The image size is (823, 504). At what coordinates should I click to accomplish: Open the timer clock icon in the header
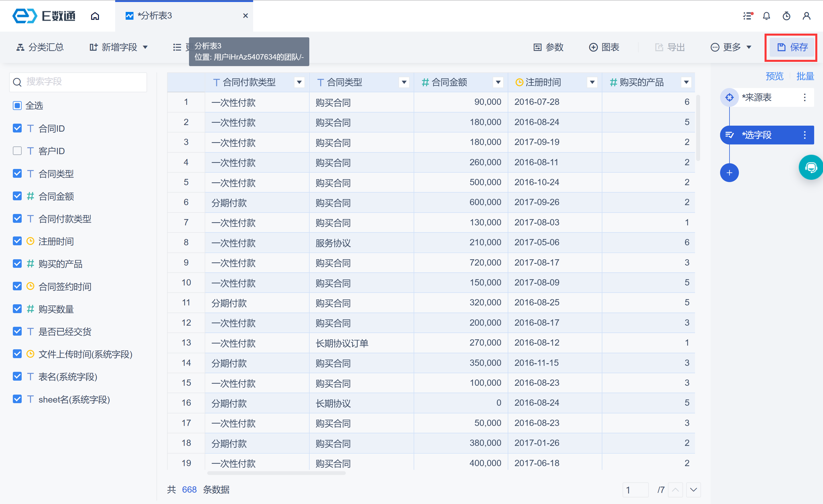pyautogui.click(x=786, y=16)
